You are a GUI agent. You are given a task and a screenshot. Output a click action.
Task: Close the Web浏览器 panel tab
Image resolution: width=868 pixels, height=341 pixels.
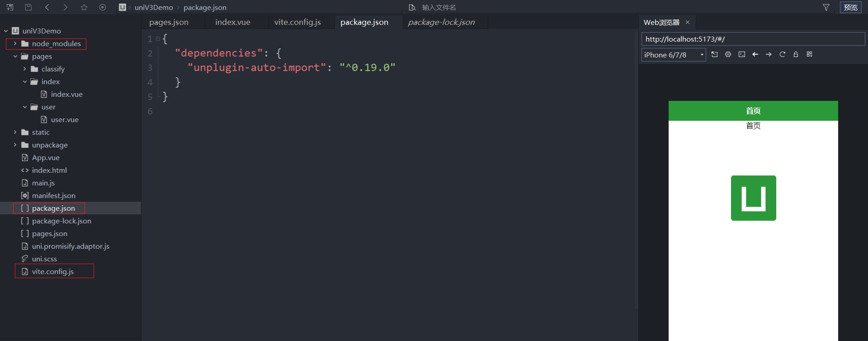(688, 22)
